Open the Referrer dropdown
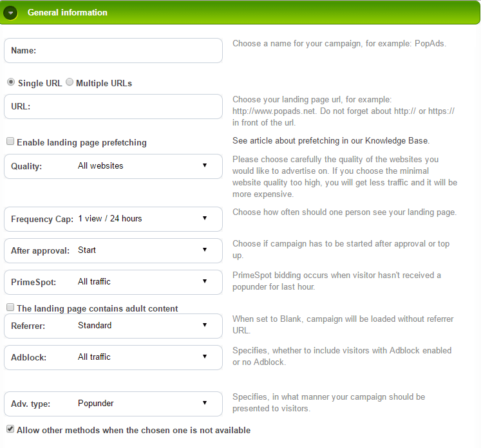The height and width of the screenshot is (448, 481). (x=142, y=326)
